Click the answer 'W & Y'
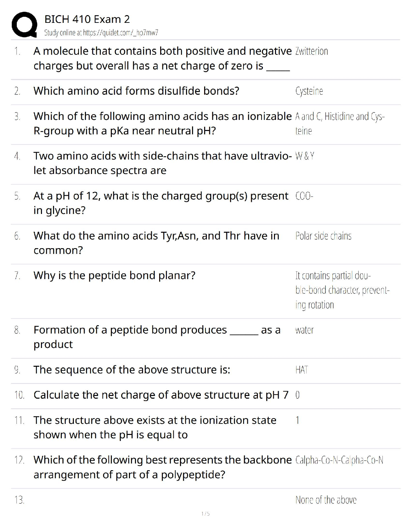The image size is (411, 532). point(305,156)
